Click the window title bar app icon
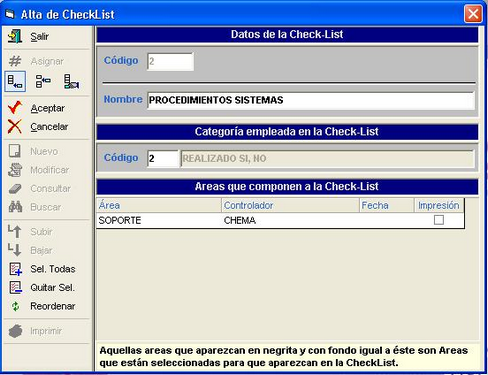The image size is (488, 375). coord(10,14)
